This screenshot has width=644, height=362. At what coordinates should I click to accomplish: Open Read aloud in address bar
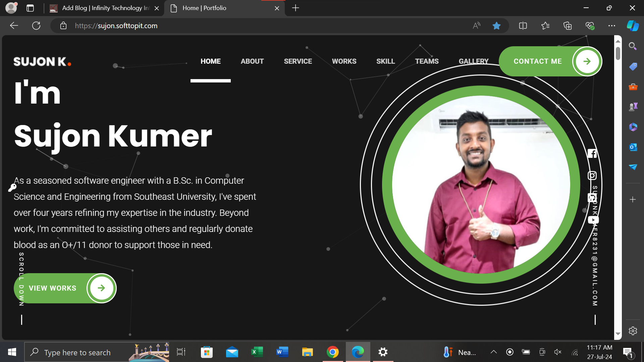(476, 25)
